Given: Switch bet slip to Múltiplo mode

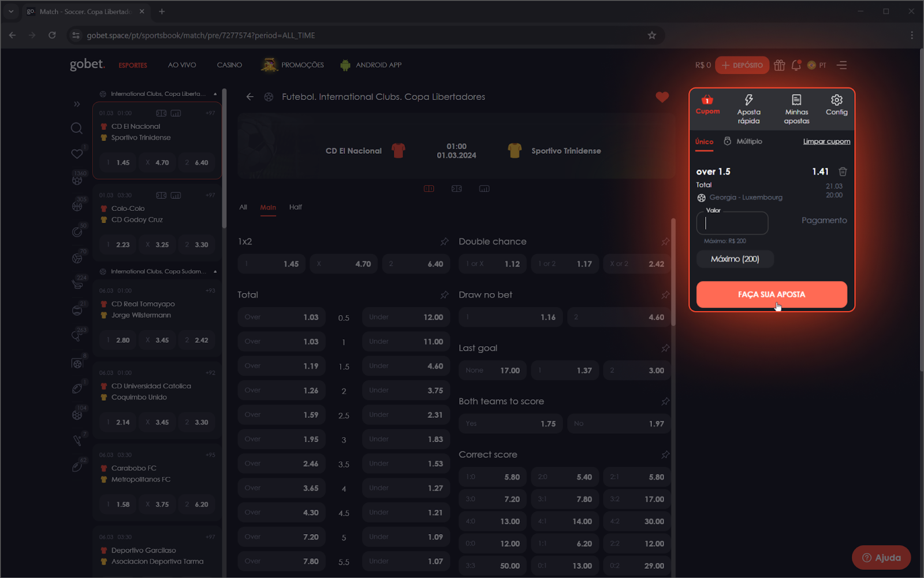Looking at the screenshot, I should click(x=743, y=142).
